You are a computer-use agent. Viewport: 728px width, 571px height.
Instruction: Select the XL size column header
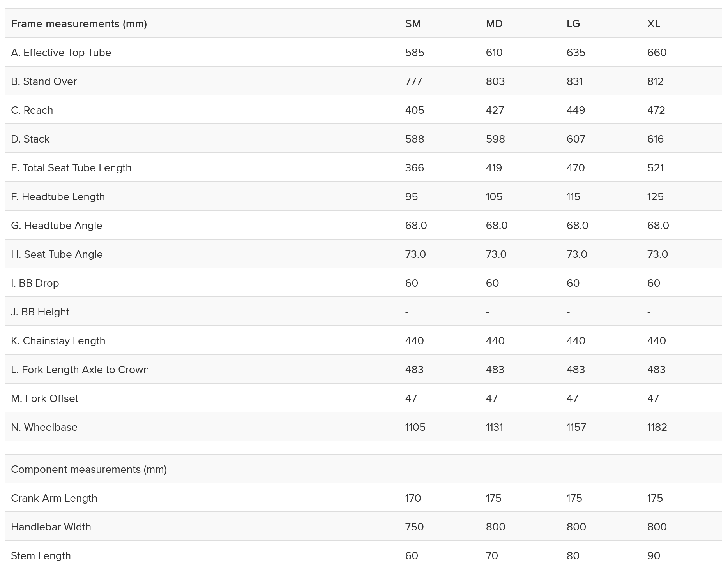(654, 24)
